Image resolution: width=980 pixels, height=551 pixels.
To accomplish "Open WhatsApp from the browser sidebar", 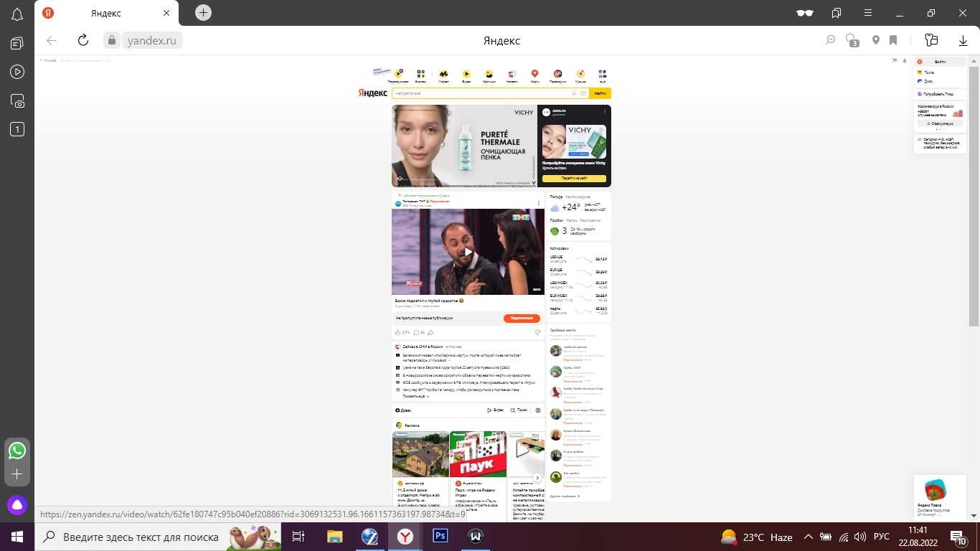I will [x=17, y=451].
